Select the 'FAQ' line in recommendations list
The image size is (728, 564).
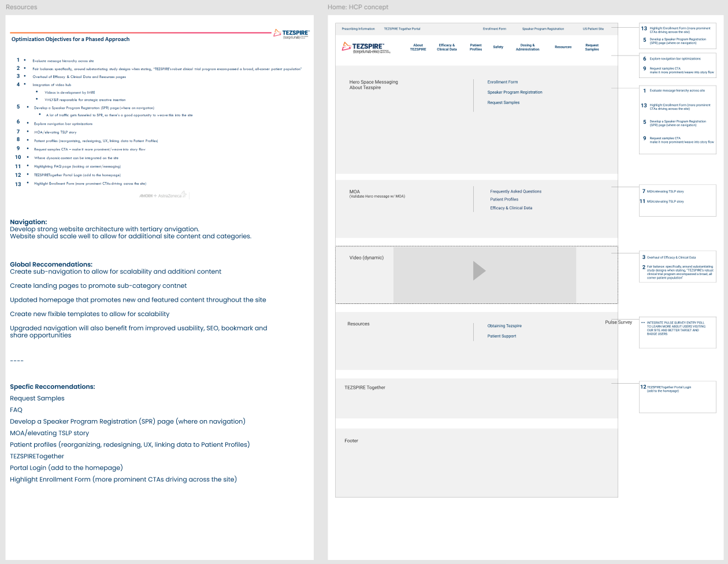pyautogui.click(x=16, y=410)
